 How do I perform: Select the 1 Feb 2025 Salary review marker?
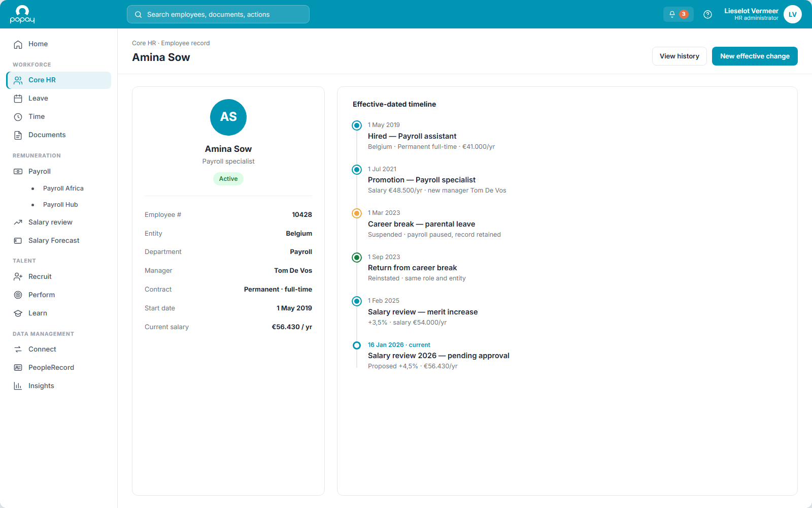[357, 301]
